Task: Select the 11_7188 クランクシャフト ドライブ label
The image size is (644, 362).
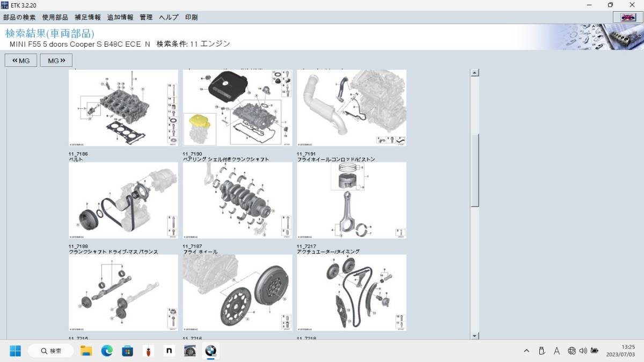Action: pyautogui.click(x=113, y=249)
